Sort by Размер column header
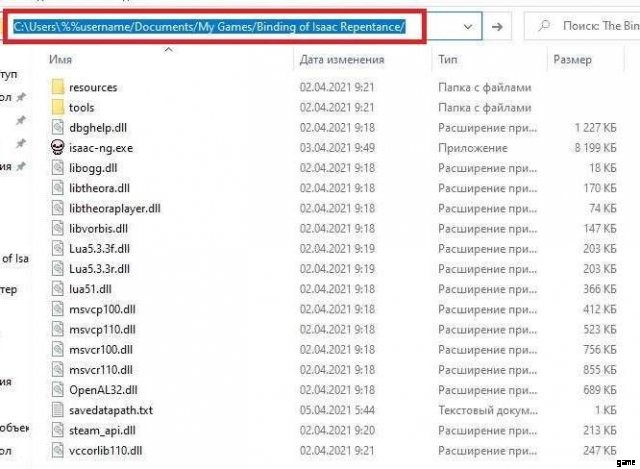This screenshot has height=469, width=640. [572, 60]
